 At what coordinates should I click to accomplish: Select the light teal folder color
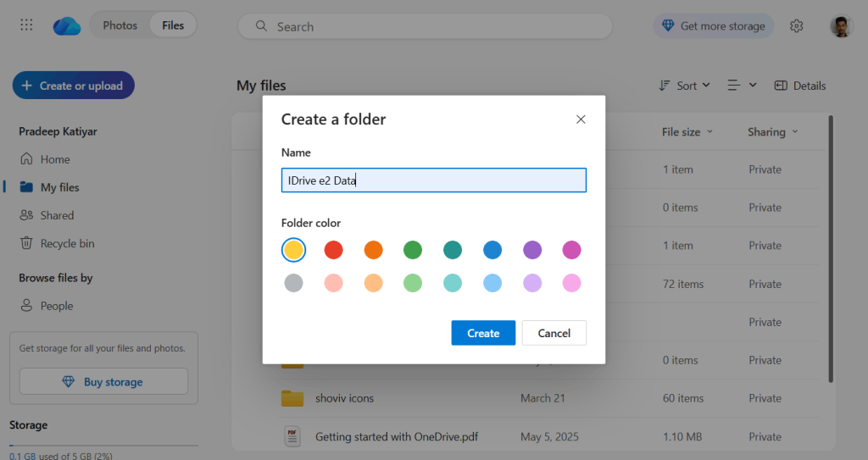453,283
